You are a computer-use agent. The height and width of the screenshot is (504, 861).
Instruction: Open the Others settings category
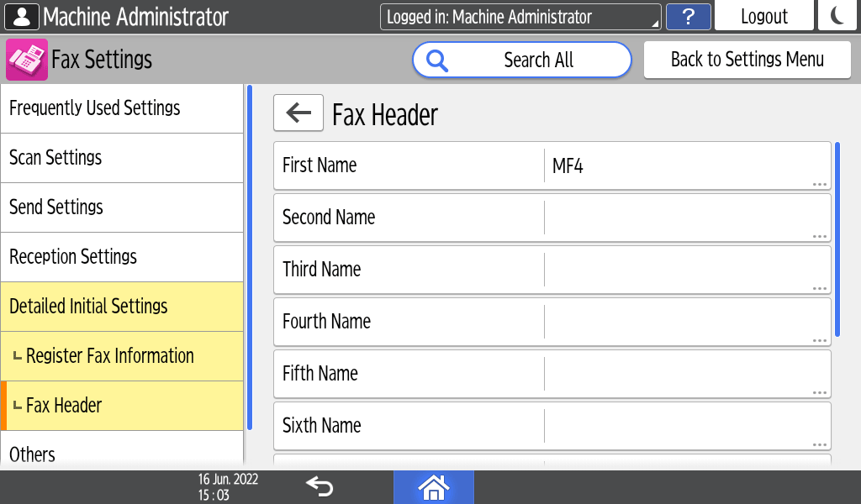(122, 452)
